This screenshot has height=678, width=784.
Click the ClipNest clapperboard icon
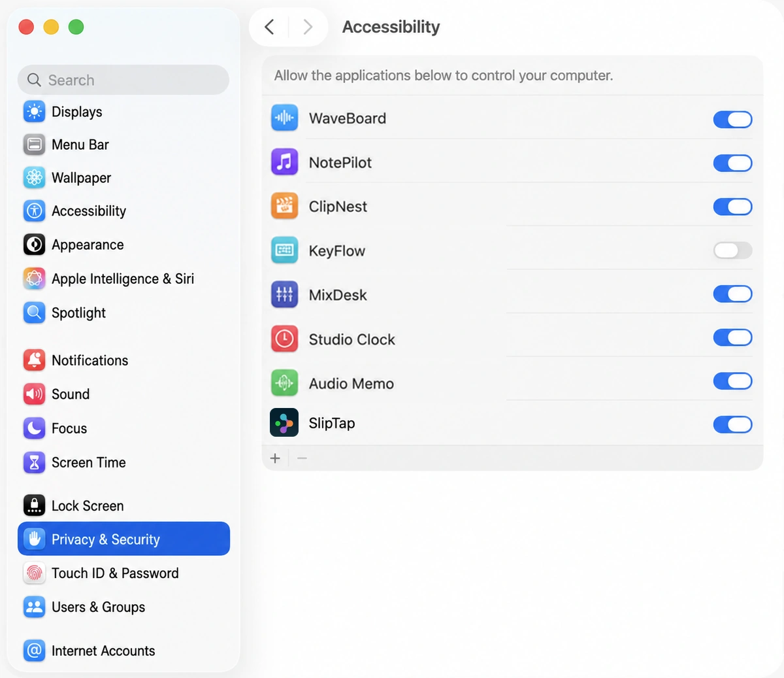(x=284, y=206)
